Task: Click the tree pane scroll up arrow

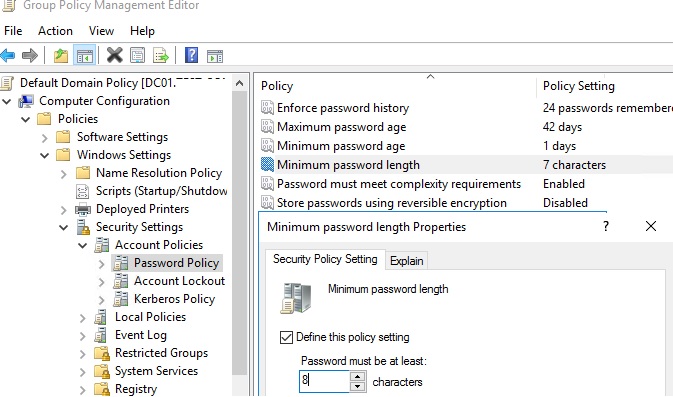Action: click(x=239, y=83)
